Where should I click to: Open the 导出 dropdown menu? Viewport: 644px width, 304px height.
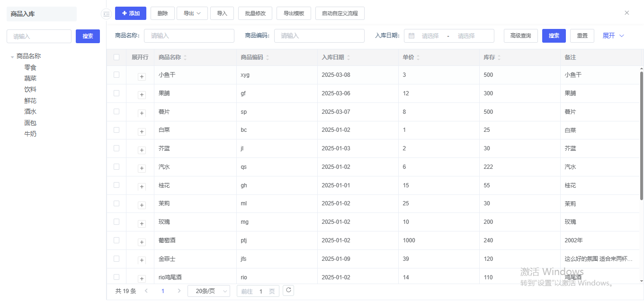point(192,13)
